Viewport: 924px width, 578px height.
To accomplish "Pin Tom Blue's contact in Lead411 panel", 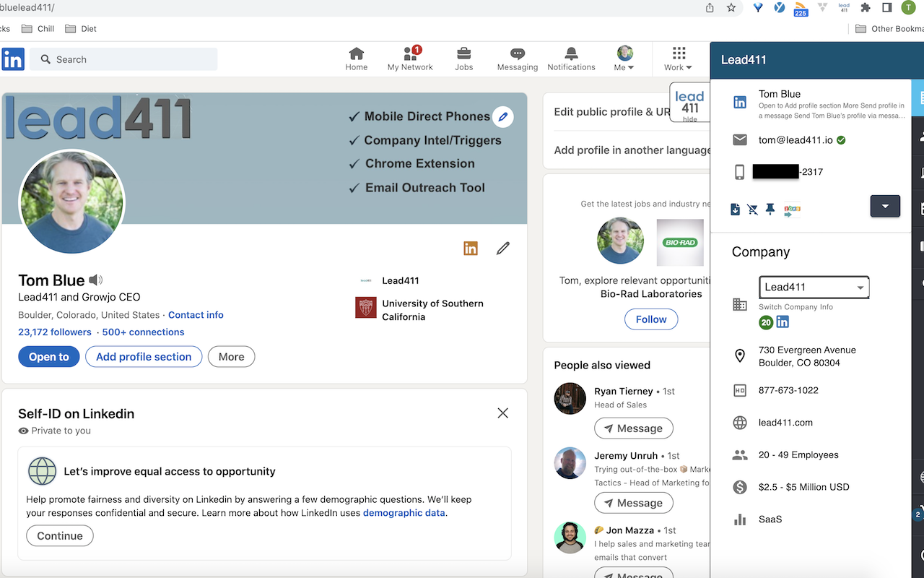I will [x=770, y=209].
